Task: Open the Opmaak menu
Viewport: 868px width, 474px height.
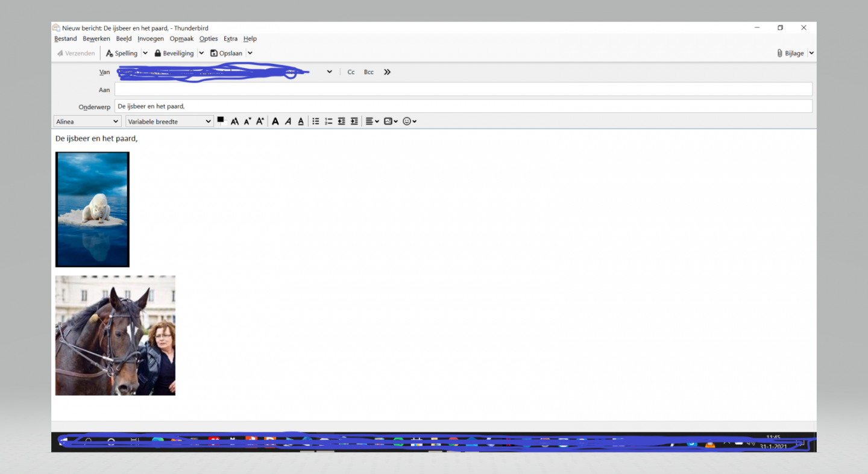Action: point(181,39)
